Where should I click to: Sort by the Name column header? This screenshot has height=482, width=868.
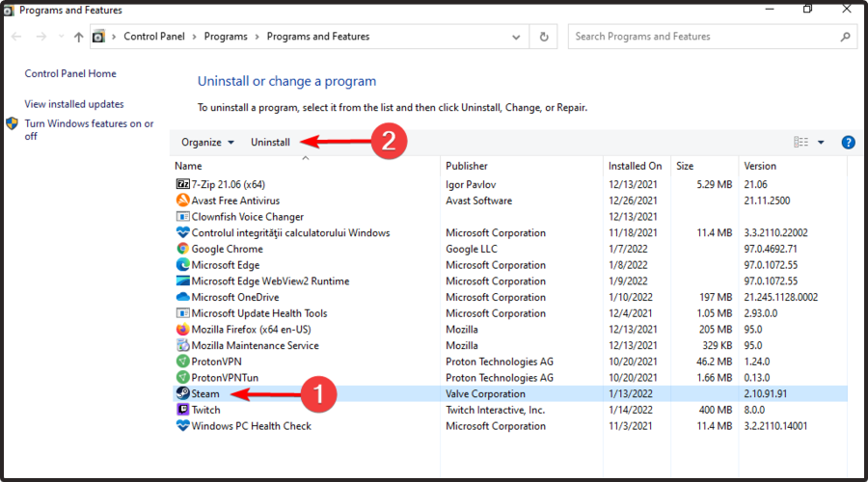[x=188, y=166]
